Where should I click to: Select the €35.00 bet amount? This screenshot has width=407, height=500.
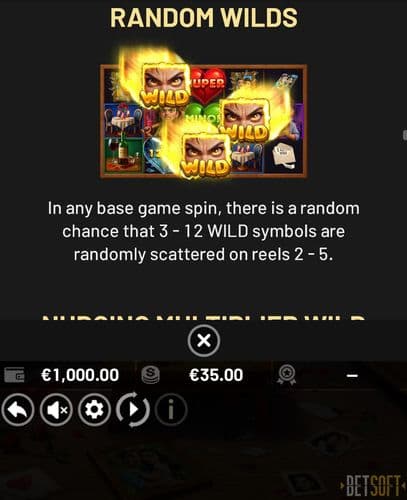click(216, 375)
